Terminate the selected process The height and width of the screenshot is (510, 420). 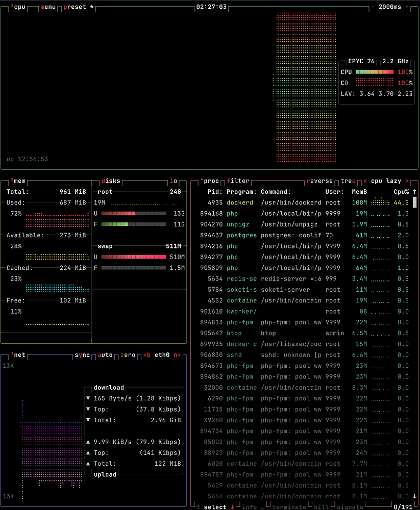[289, 507]
